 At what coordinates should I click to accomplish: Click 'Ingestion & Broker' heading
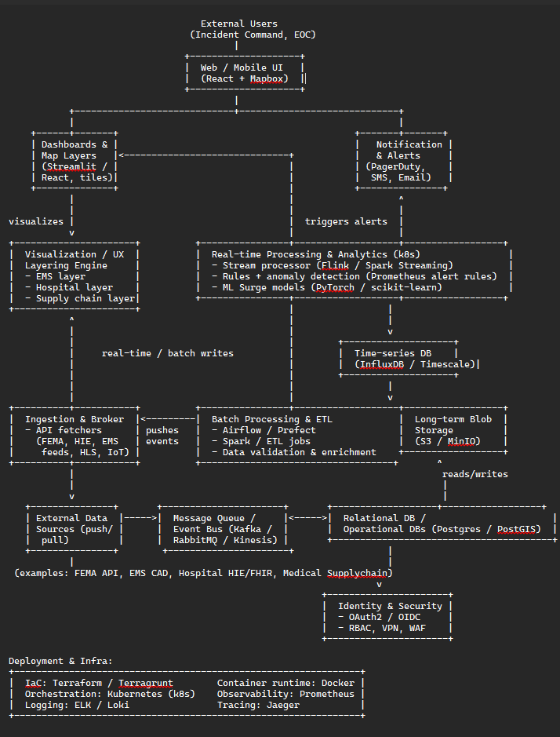75,419
